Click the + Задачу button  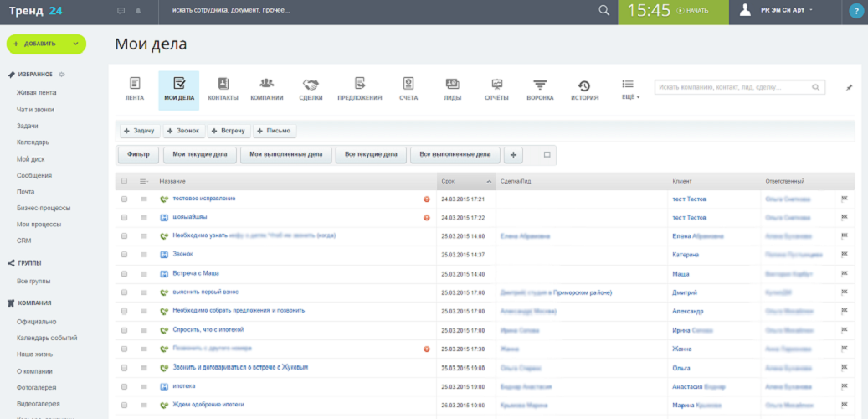(x=140, y=131)
